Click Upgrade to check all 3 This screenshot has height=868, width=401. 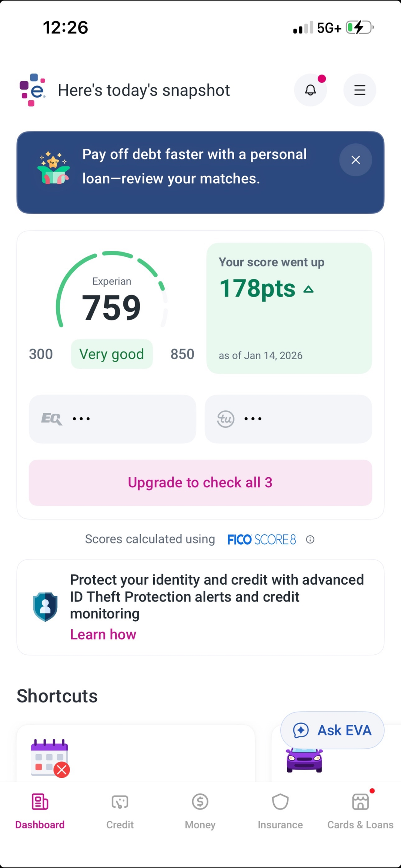[x=200, y=482]
